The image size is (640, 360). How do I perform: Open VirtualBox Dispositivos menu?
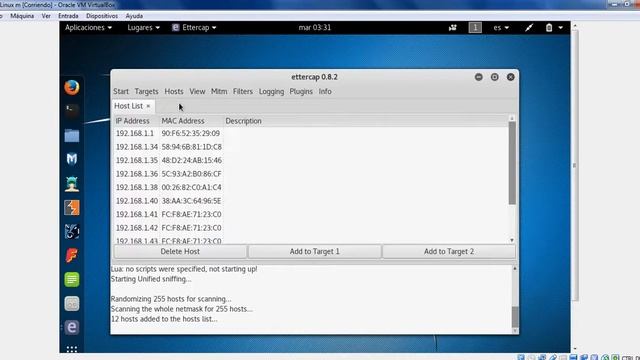(x=102, y=16)
